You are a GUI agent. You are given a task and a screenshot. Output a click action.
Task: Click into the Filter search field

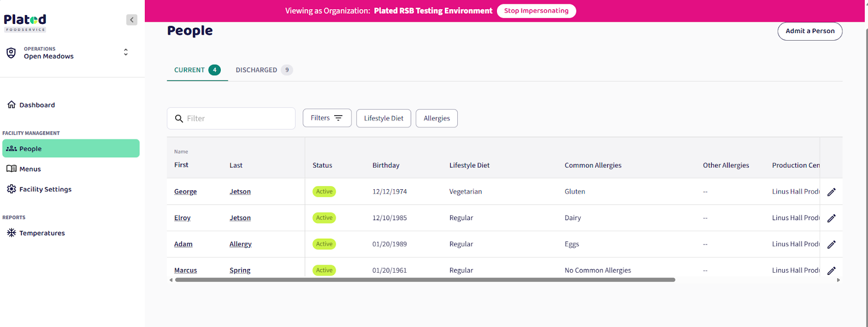[237, 119]
